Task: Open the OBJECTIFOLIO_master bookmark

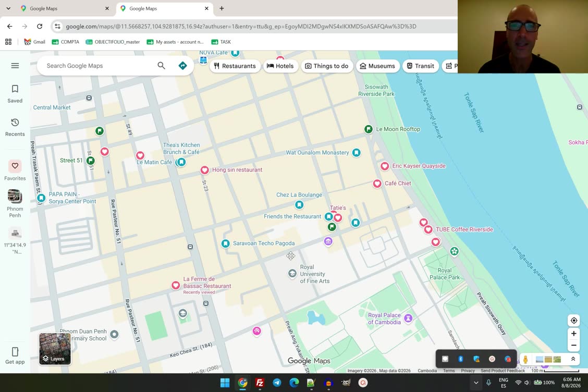Action: 113,42
